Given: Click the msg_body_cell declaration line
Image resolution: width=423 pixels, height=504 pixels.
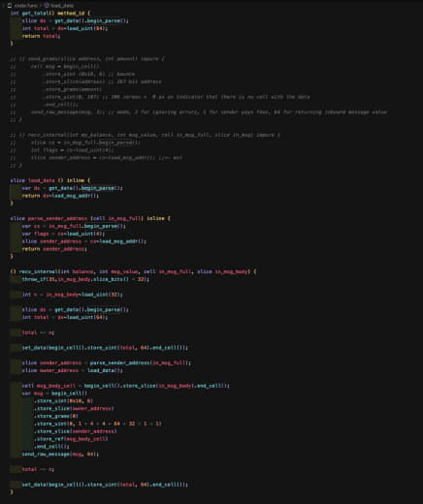Looking at the screenshot, I should point(126,386).
